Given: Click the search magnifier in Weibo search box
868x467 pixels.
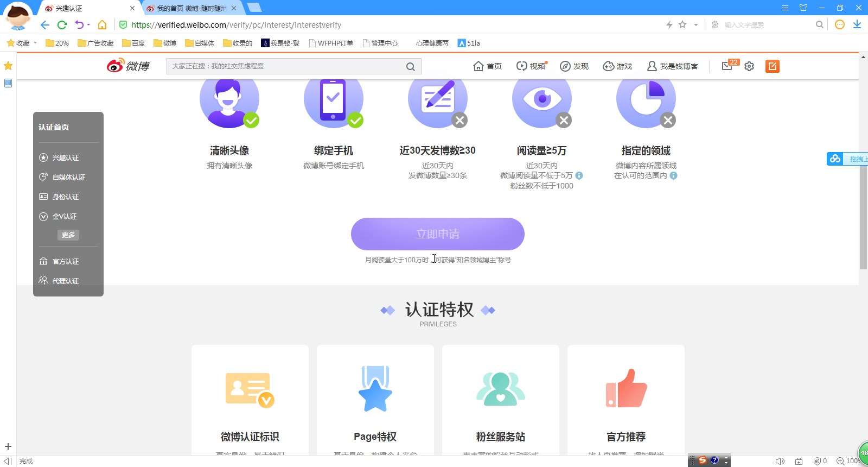Looking at the screenshot, I should [411, 66].
